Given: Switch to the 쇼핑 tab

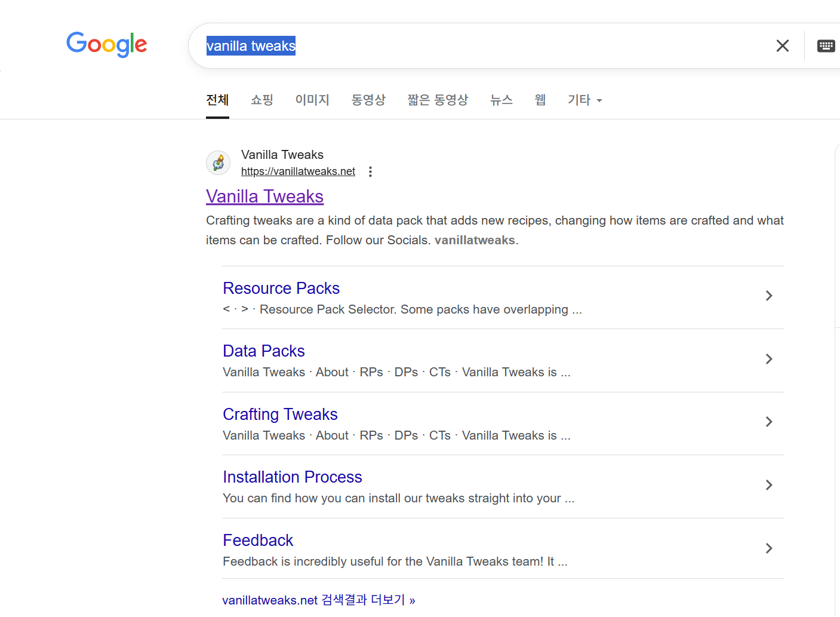Looking at the screenshot, I should (x=262, y=100).
